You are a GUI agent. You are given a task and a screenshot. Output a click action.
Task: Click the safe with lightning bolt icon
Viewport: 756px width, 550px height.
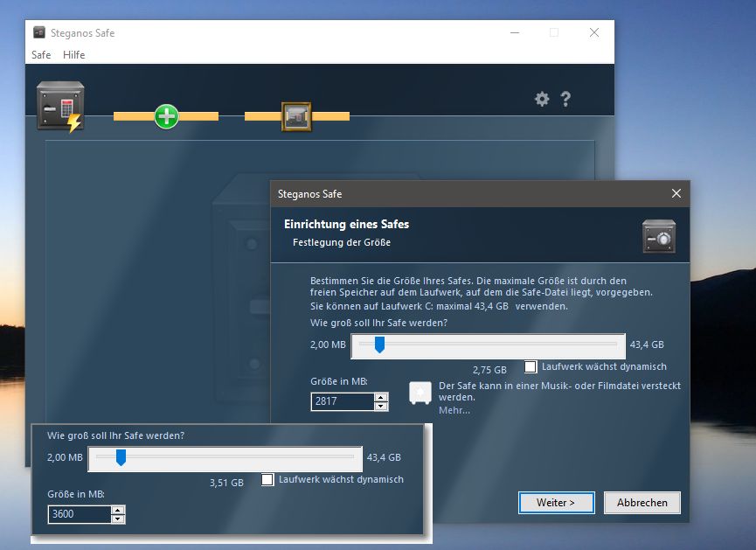click(61, 107)
